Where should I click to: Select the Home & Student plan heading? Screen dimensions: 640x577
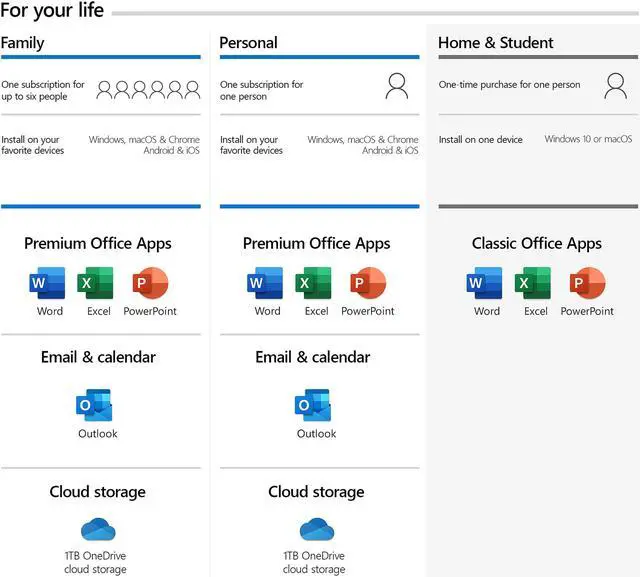point(495,43)
